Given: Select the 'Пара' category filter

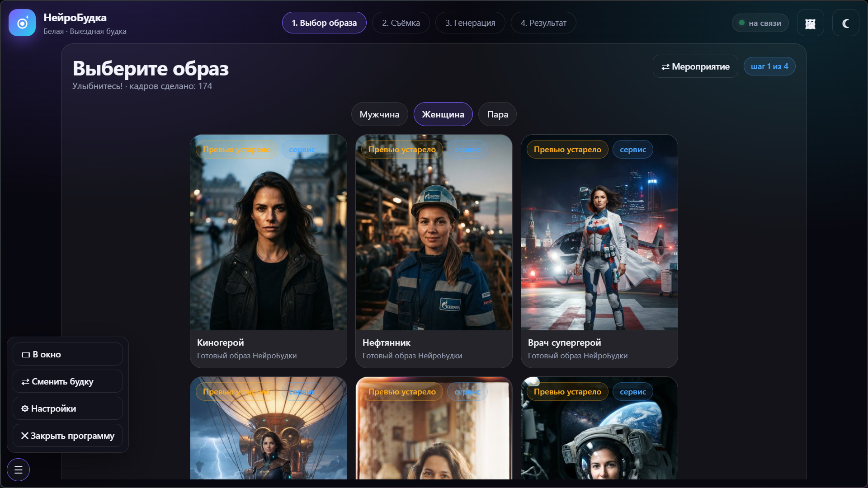Looking at the screenshot, I should (x=497, y=114).
